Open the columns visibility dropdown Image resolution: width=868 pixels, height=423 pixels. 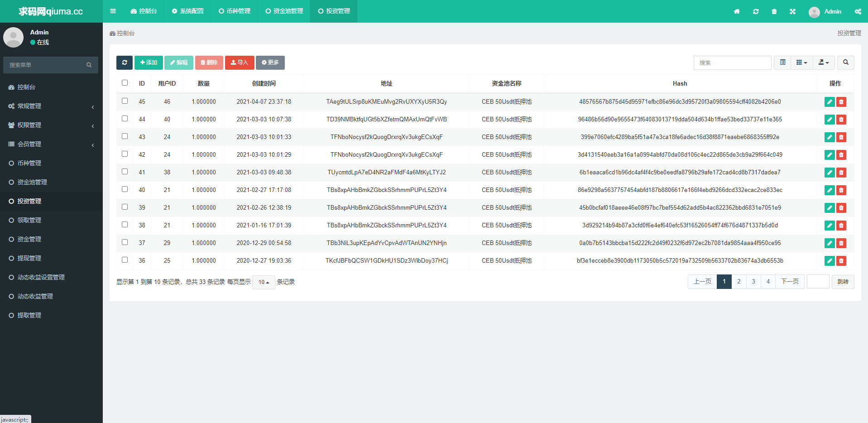tap(801, 62)
